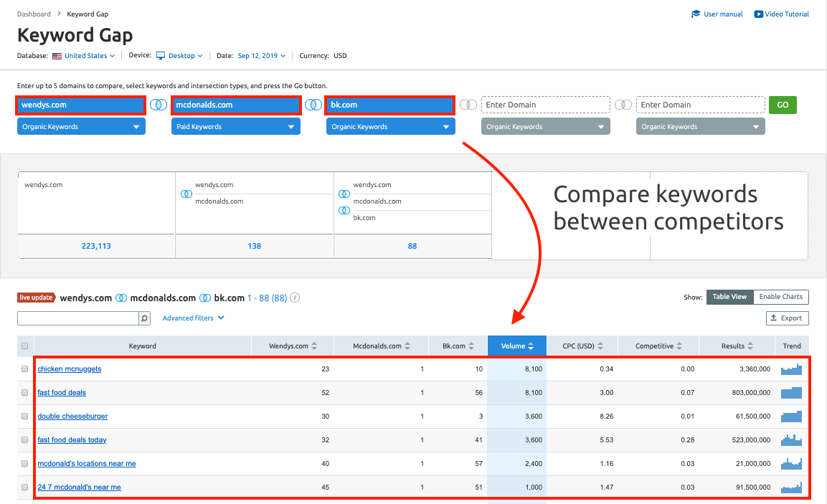Check the fast food deals today checkbox
This screenshot has width=827, height=504.
pyautogui.click(x=25, y=440)
